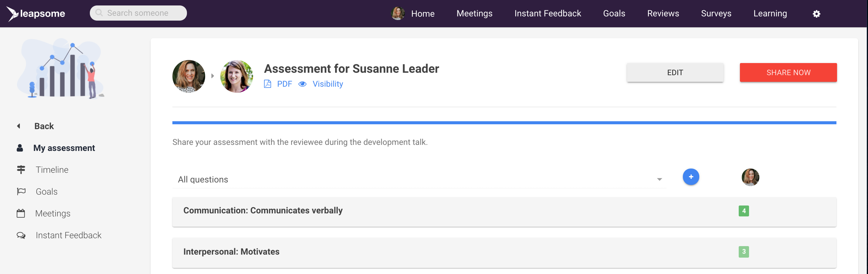Click the Goals flag icon in sidebar
Image resolution: width=868 pixels, height=274 pixels.
coord(21,191)
